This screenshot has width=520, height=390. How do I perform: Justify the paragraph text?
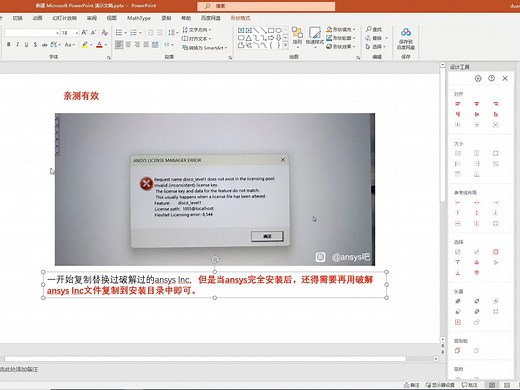point(146,44)
